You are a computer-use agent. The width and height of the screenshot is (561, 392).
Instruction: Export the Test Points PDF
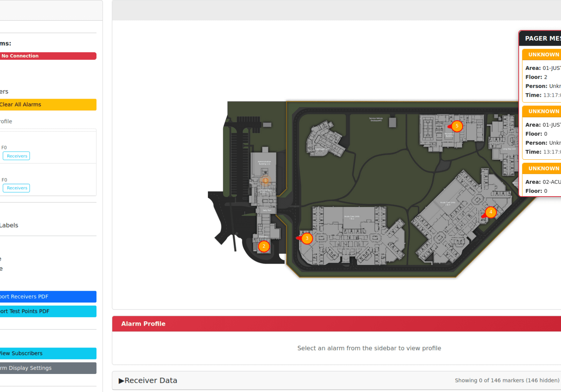(47, 311)
